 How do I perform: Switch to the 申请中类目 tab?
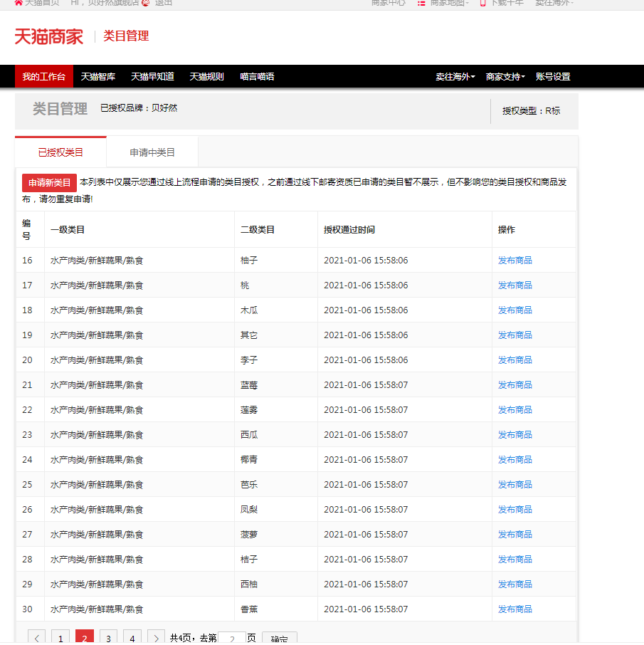[152, 152]
